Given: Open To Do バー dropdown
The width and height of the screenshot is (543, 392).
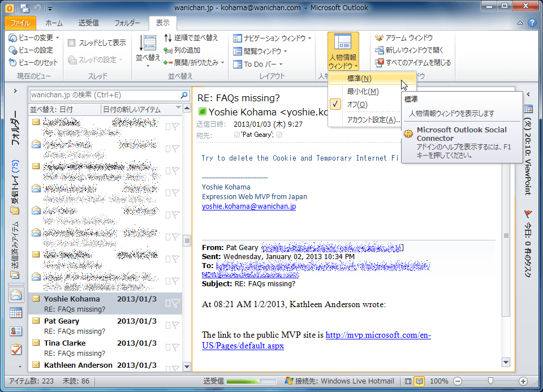Looking at the screenshot, I should click(258, 64).
